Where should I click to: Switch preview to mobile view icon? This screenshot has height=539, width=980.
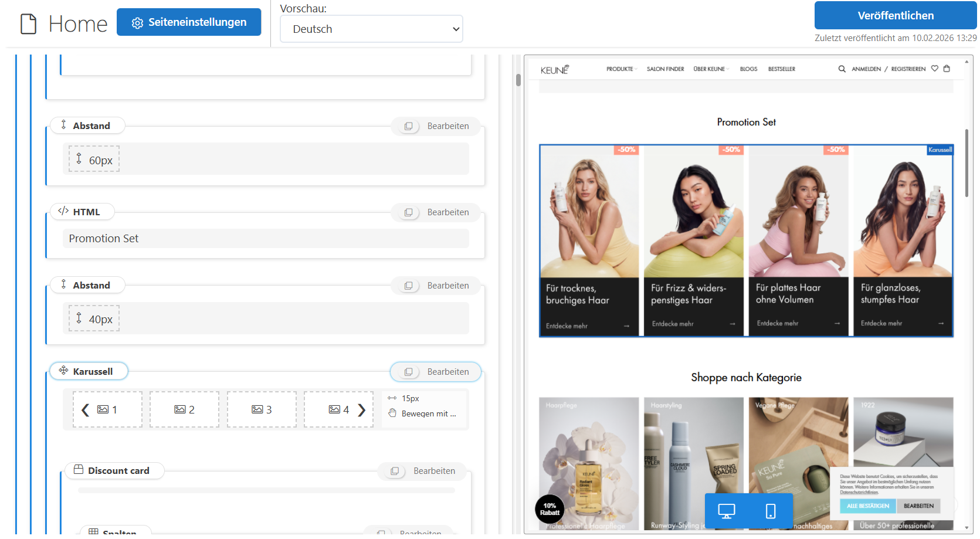coord(771,511)
